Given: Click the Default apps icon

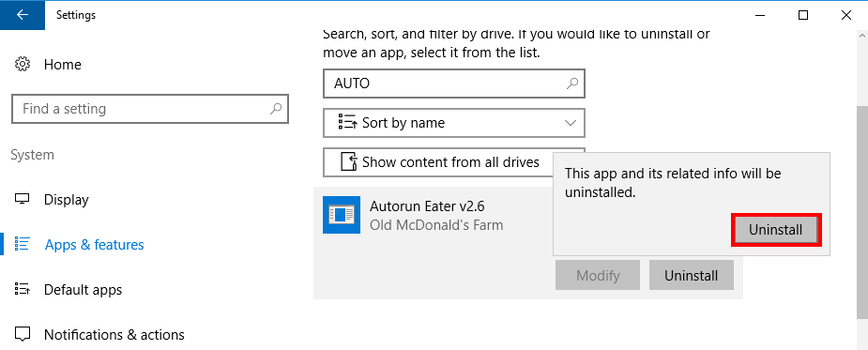Looking at the screenshot, I should pyautogui.click(x=23, y=290).
